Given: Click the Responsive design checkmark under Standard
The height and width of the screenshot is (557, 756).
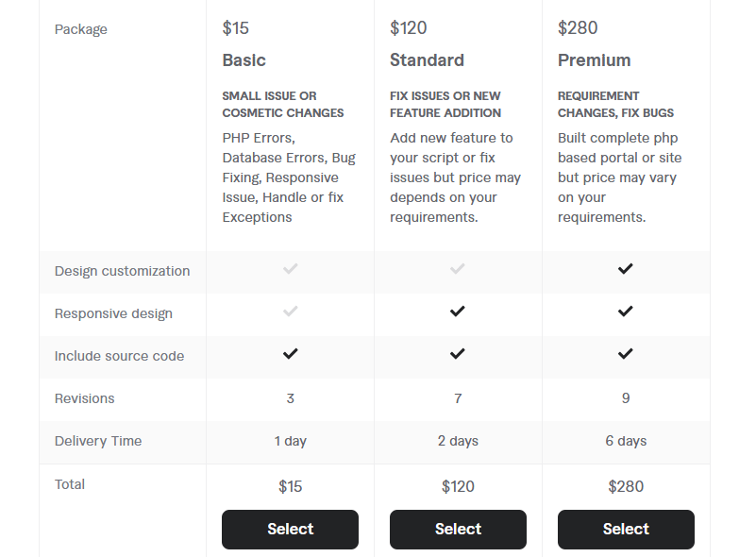Looking at the screenshot, I should click(458, 312).
